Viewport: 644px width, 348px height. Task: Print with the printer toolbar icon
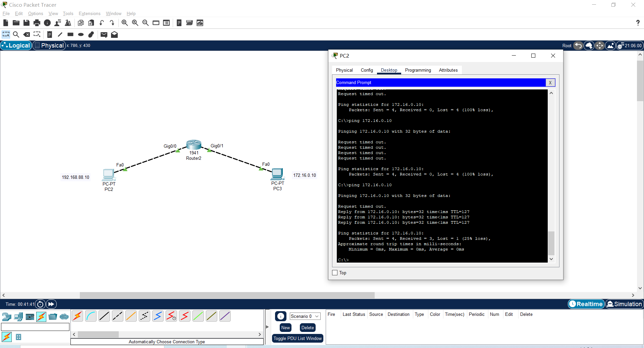point(37,23)
